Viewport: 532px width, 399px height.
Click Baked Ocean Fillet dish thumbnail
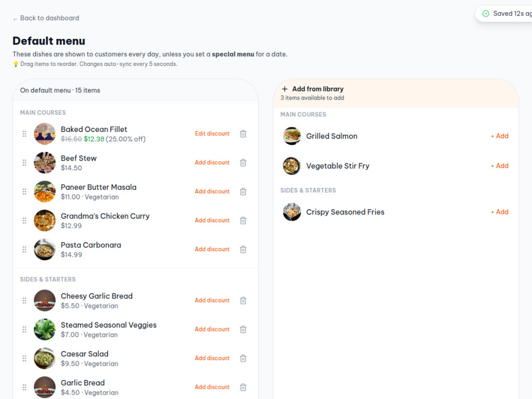click(45, 134)
